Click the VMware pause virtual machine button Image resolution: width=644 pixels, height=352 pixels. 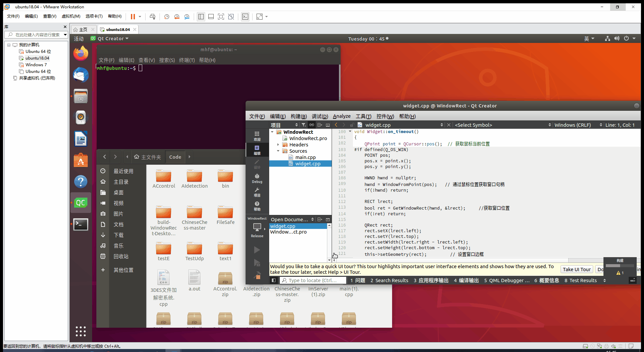click(133, 16)
